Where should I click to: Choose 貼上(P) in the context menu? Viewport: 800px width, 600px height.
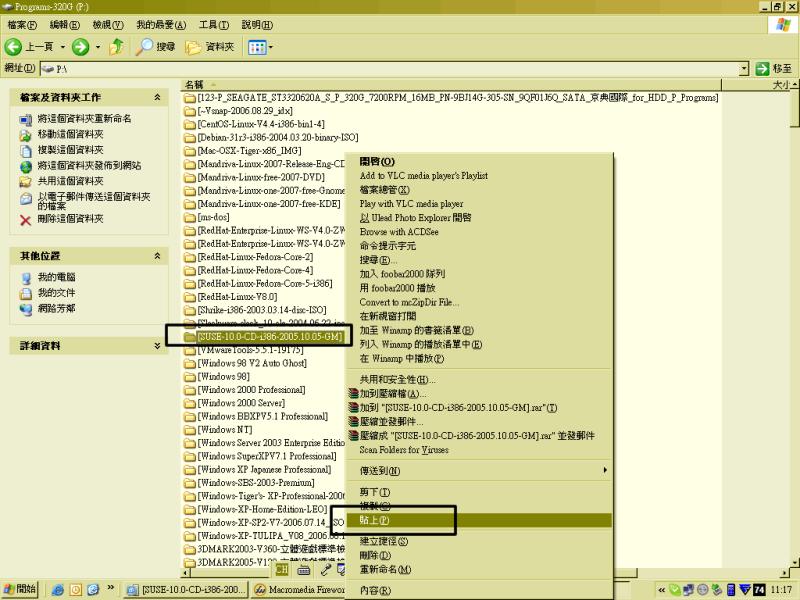tap(479, 520)
